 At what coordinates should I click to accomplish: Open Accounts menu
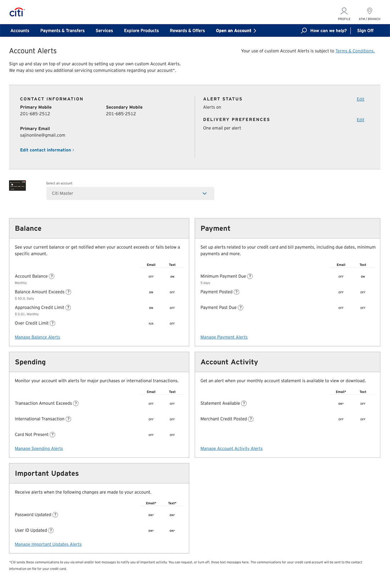20,30
